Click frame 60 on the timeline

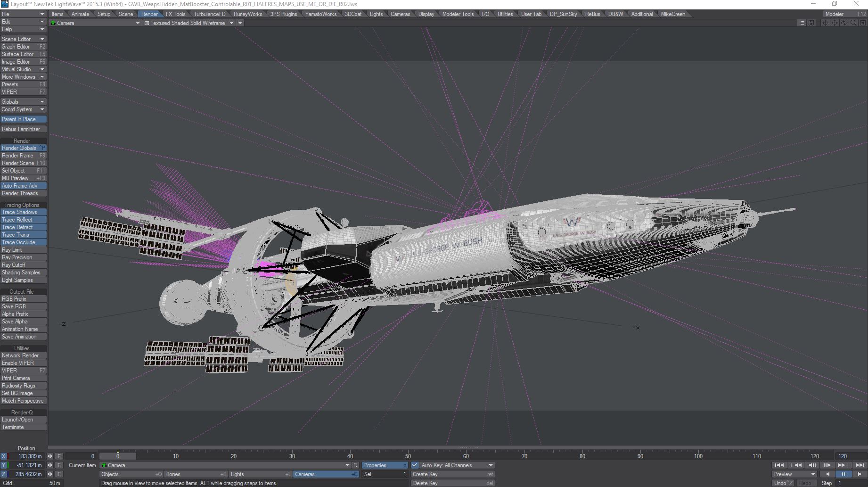pyautogui.click(x=466, y=456)
